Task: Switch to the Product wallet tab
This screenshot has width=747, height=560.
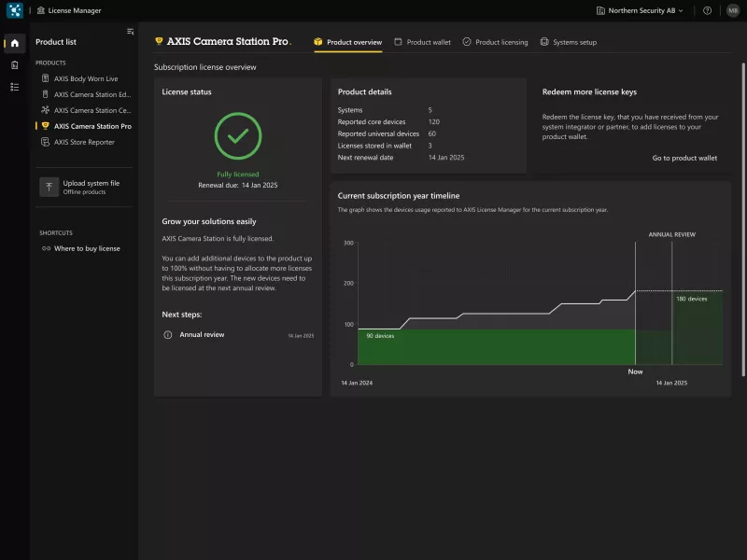Action: pyautogui.click(x=423, y=42)
